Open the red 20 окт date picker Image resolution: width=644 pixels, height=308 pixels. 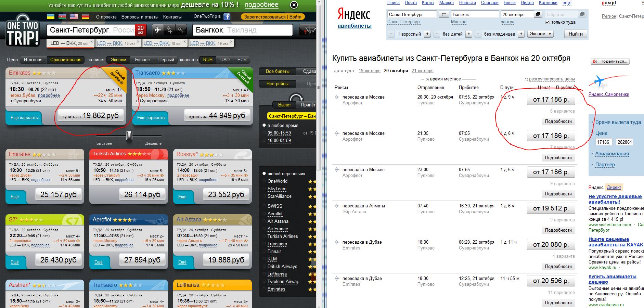[x=141, y=30]
